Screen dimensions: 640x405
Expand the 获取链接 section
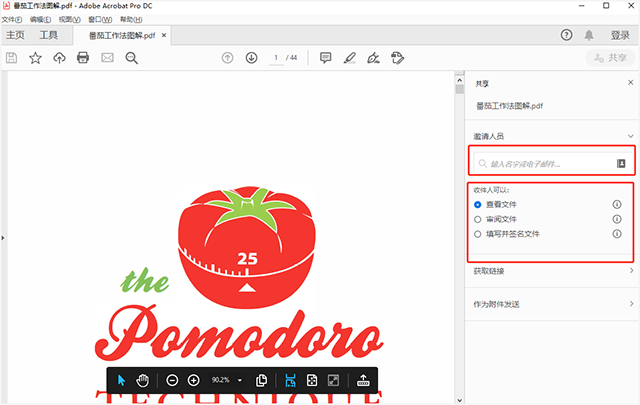(631, 270)
